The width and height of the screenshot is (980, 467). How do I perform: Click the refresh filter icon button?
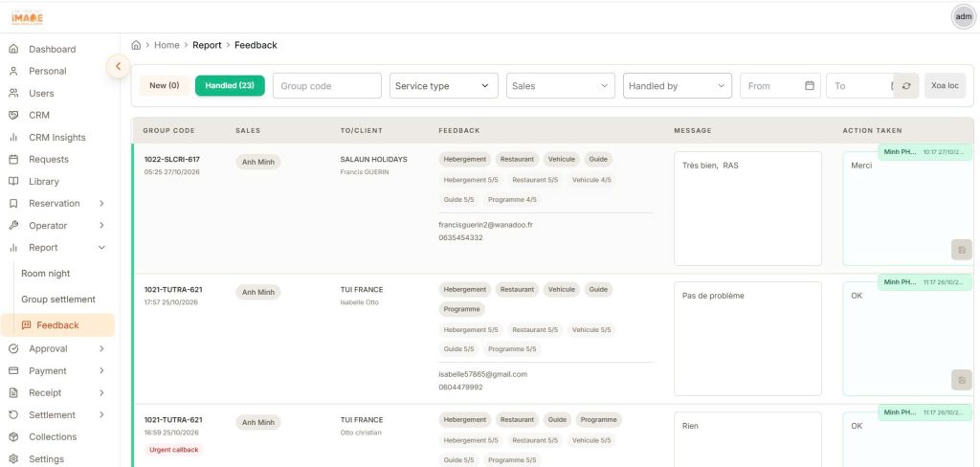pyautogui.click(x=906, y=85)
